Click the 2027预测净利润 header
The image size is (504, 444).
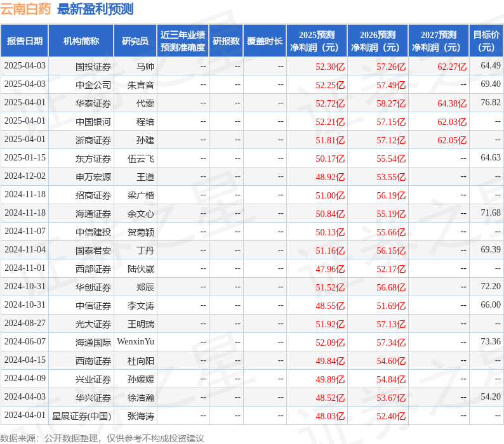click(439, 41)
